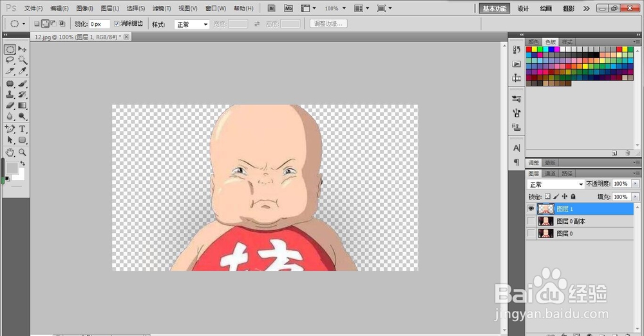Select the Clone Stamp tool

10,94
